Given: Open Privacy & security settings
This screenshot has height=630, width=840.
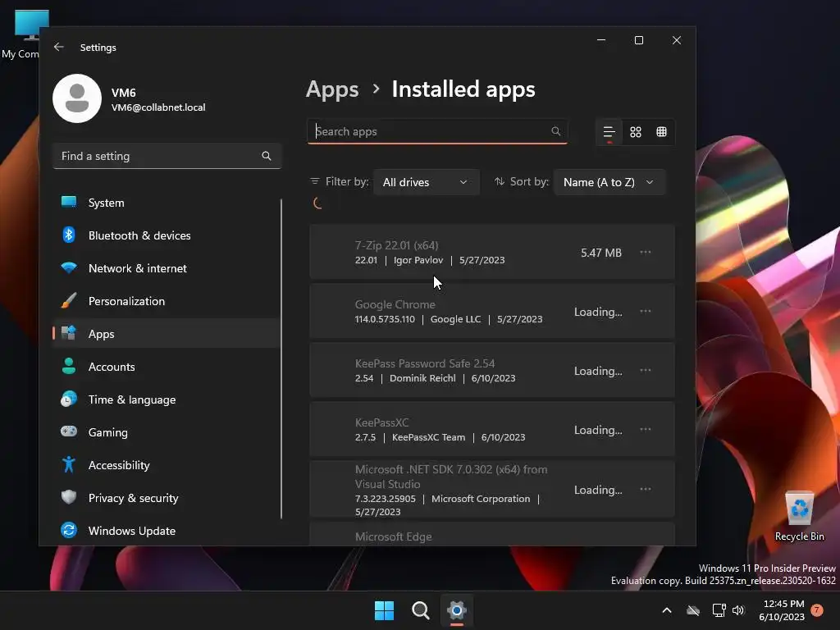Looking at the screenshot, I should point(166,498).
